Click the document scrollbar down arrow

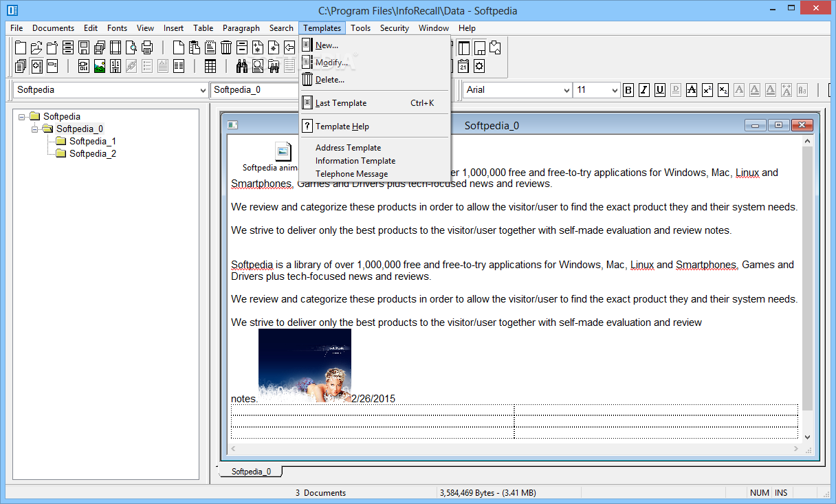tap(807, 437)
